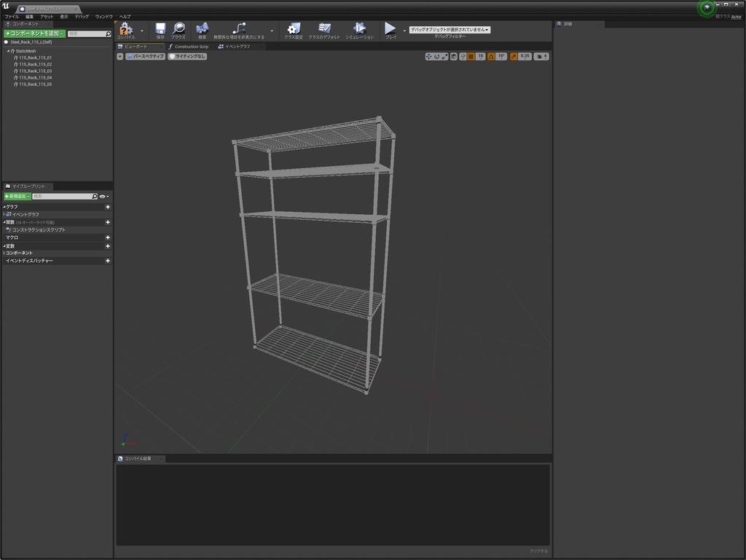This screenshot has height=560, width=746.
Task: Toggle grid snapping in viewport toolbar
Action: coord(471,56)
